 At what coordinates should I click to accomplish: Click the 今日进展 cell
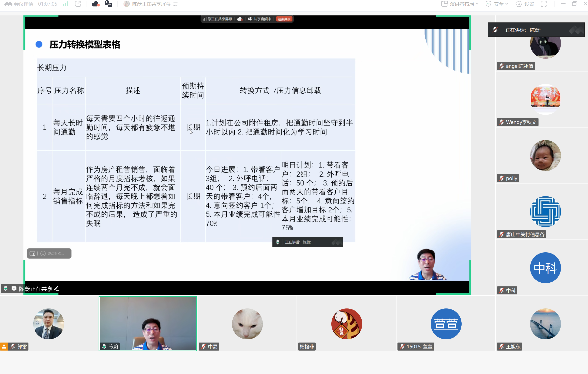243,196
